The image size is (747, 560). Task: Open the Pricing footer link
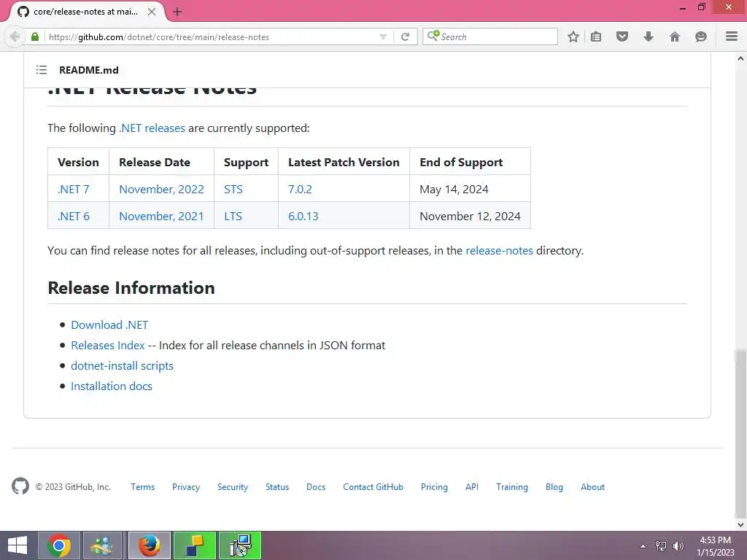[x=434, y=486]
